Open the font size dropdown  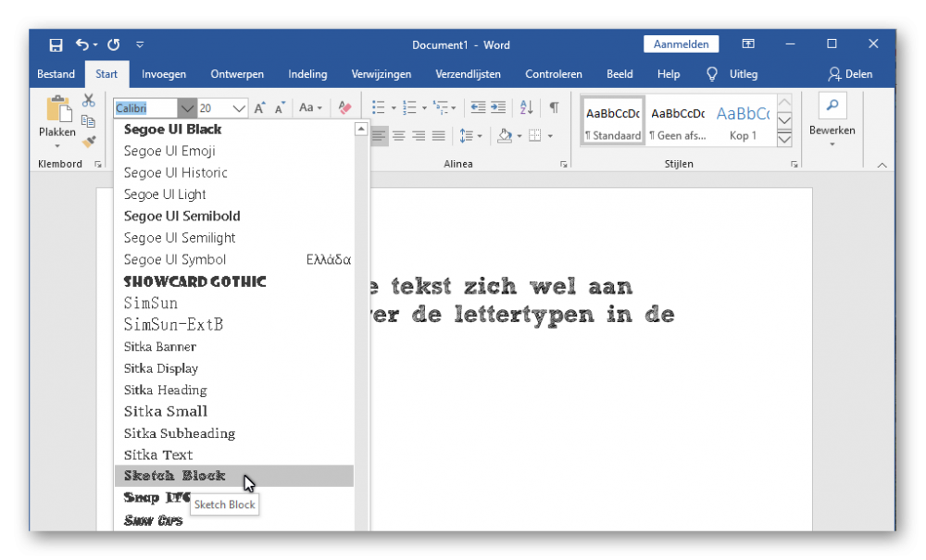click(x=239, y=108)
